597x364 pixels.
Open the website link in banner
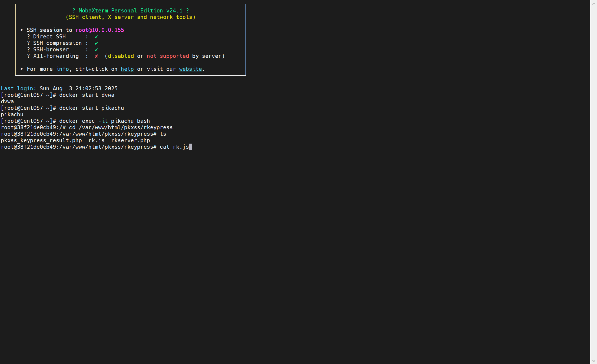tap(190, 69)
